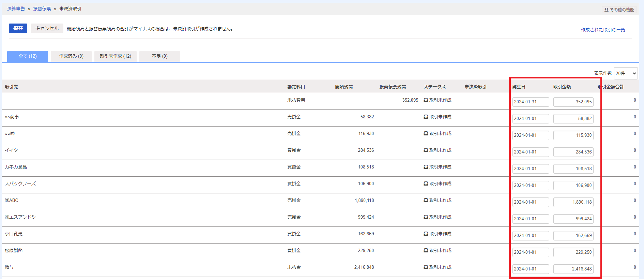Click date field in ㈱ABC row
The height and width of the screenshot is (279, 644).
(x=531, y=202)
